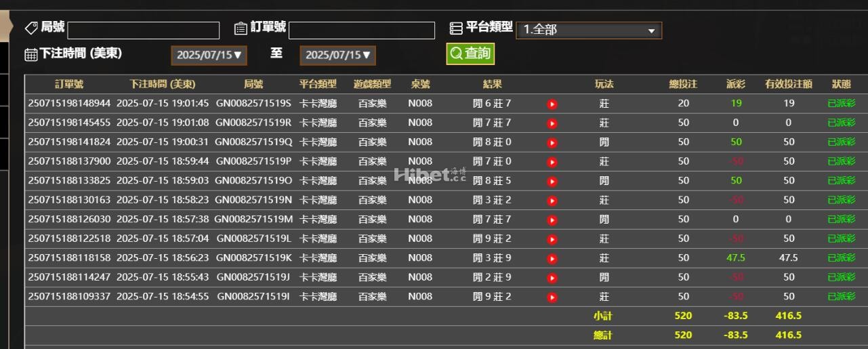Play video for round GN0082571519P
This screenshot has width=868, height=349.
552,162
